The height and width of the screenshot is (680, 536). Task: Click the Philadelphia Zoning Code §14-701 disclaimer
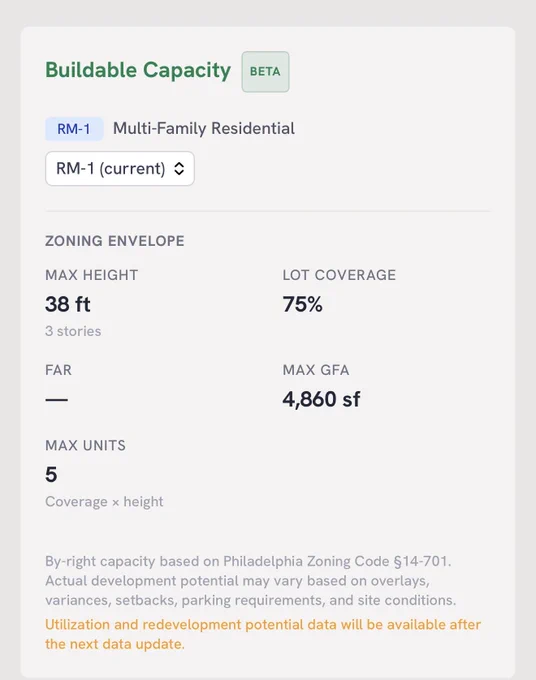coord(251,581)
